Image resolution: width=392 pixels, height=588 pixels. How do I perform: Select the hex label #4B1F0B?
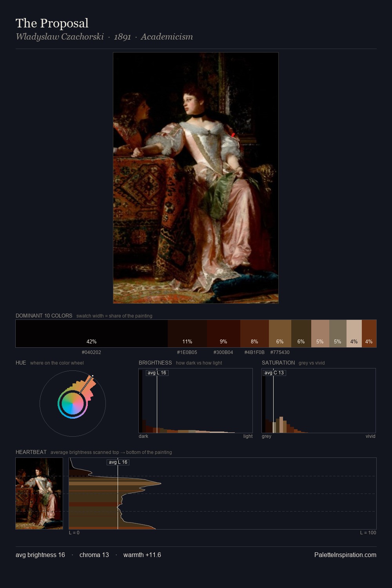coord(254,352)
